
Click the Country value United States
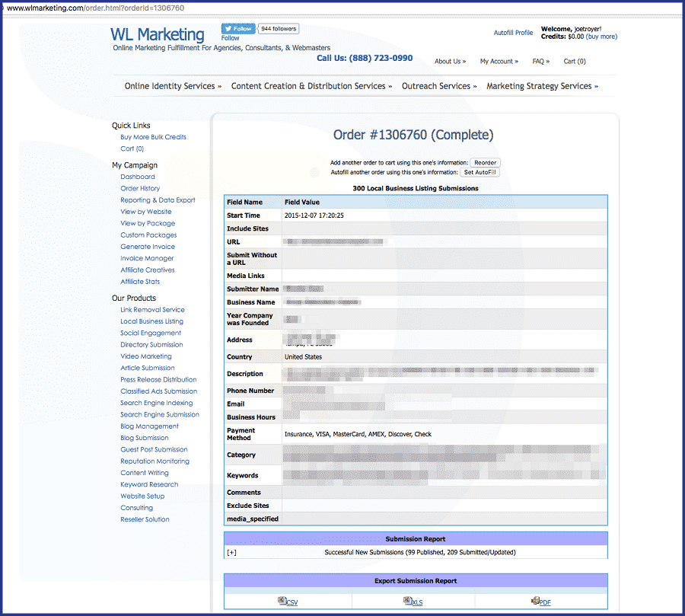click(x=303, y=357)
